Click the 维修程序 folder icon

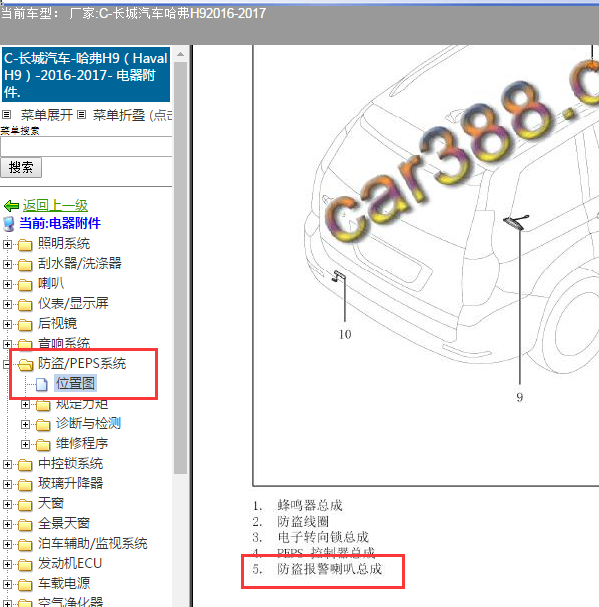tap(43, 445)
